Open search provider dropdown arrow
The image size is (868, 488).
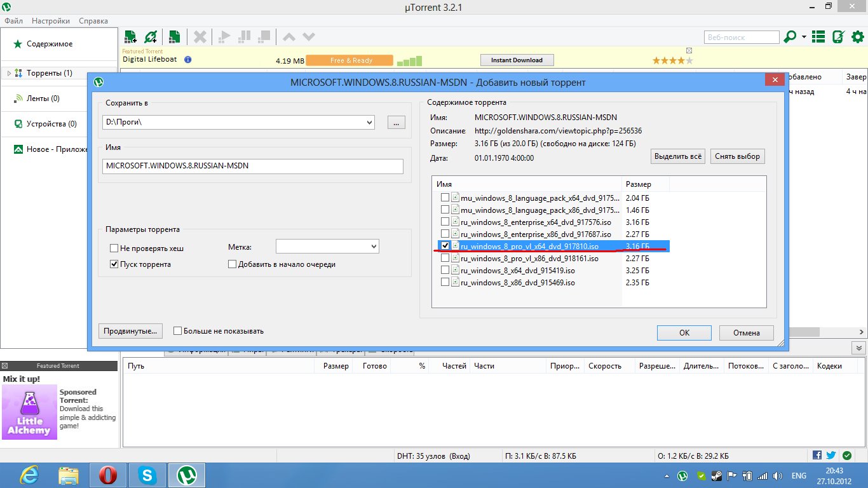[804, 37]
